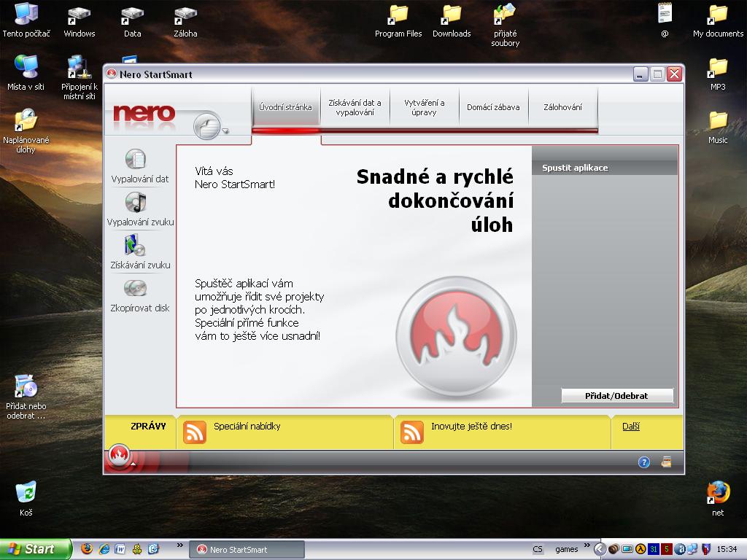Image resolution: width=747 pixels, height=560 pixels.
Task: Expand the games toolbar overflow chevron
Action: tap(587, 545)
